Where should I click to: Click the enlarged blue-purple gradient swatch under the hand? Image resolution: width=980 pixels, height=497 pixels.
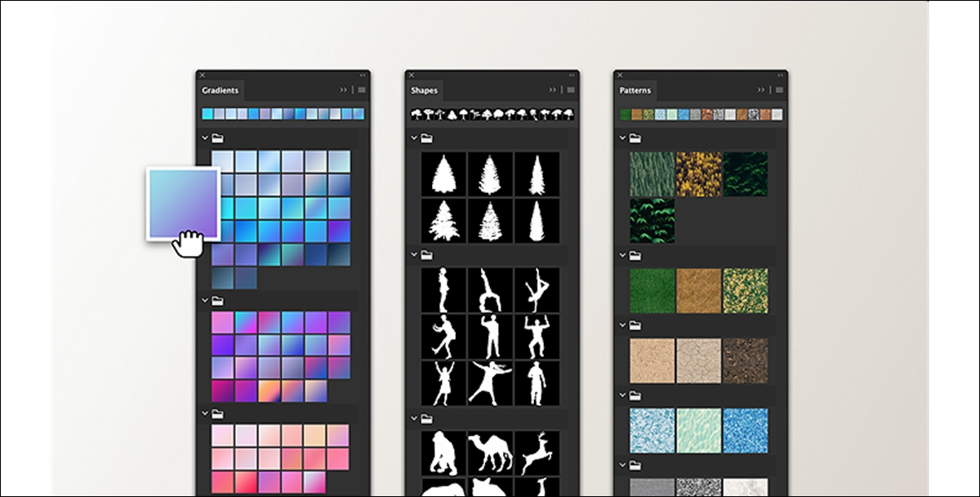183,204
